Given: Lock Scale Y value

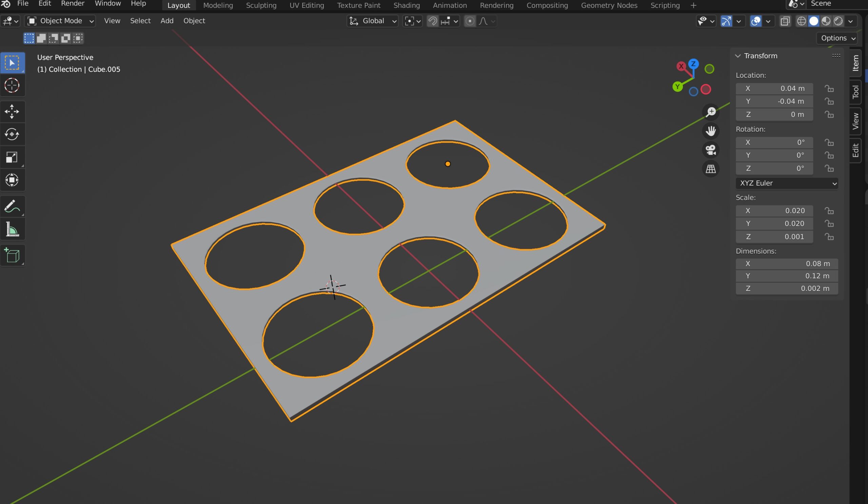Looking at the screenshot, I should coord(829,224).
